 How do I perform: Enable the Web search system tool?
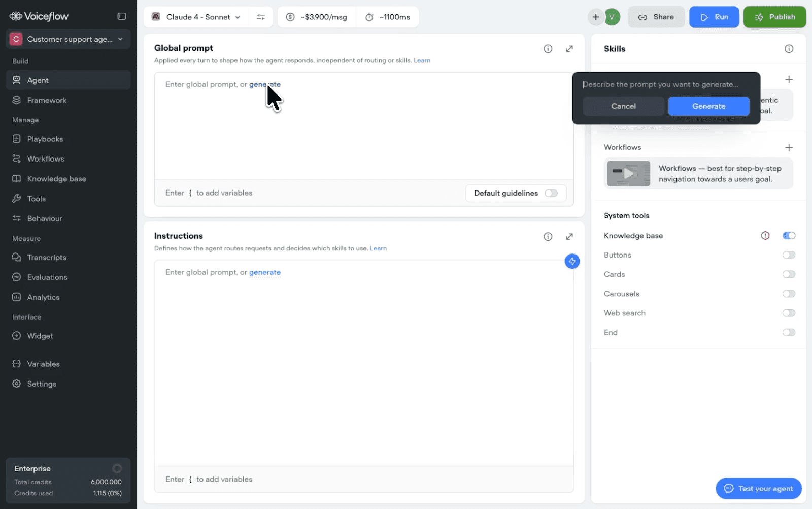click(x=789, y=313)
